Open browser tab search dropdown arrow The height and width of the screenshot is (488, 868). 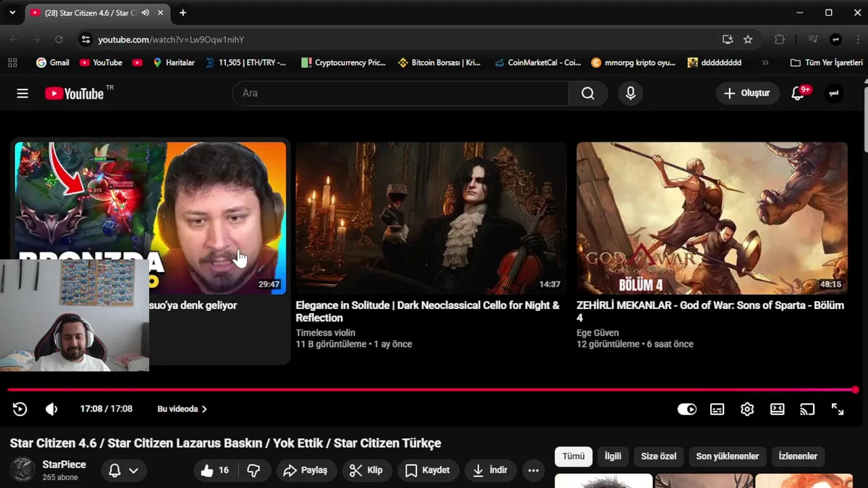point(12,12)
